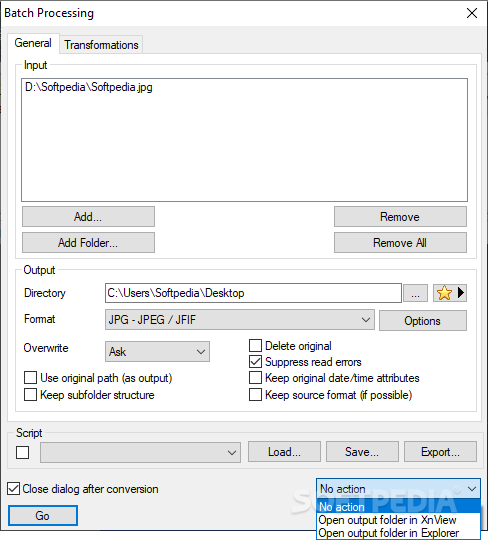
Task: Choose Open output folder in Explorer
Action: [398, 533]
